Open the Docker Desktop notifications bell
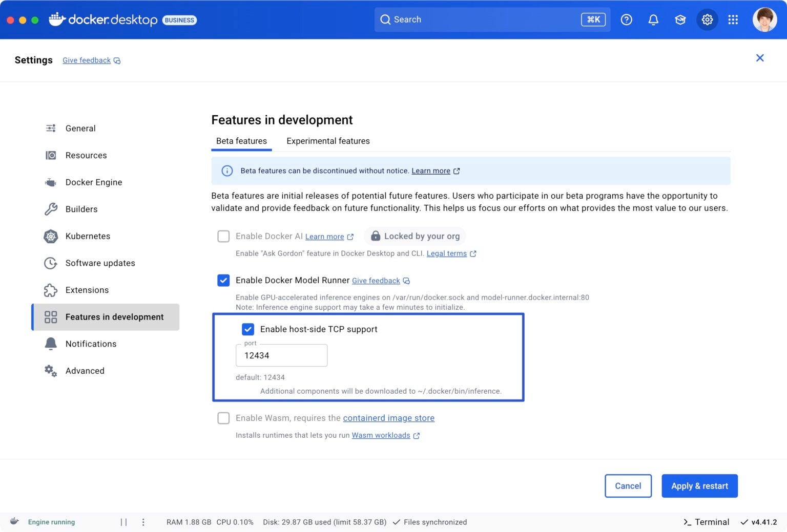The height and width of the screenshot is (532, 787). point(653,19)
